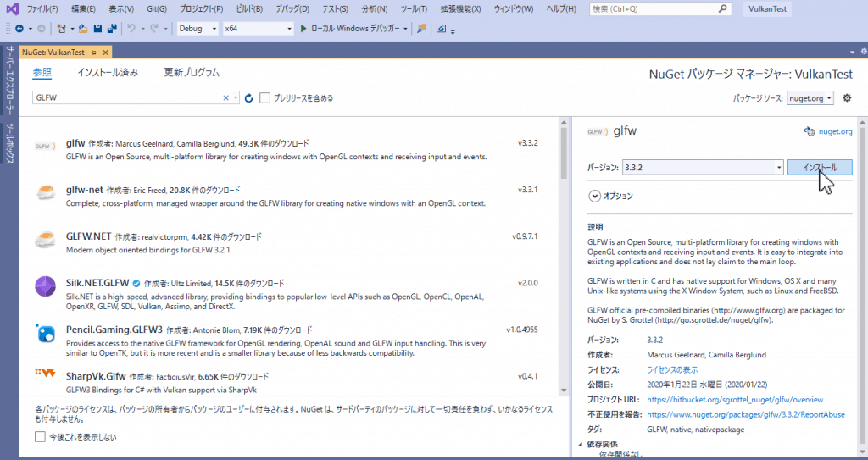Open the Extensions menu
868x460 pixels.
(460, 8)
